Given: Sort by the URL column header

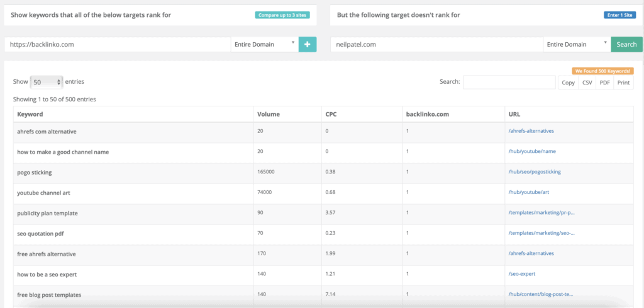Looking at the screenshot, I should pyautogui.click(x=569, y=114).
